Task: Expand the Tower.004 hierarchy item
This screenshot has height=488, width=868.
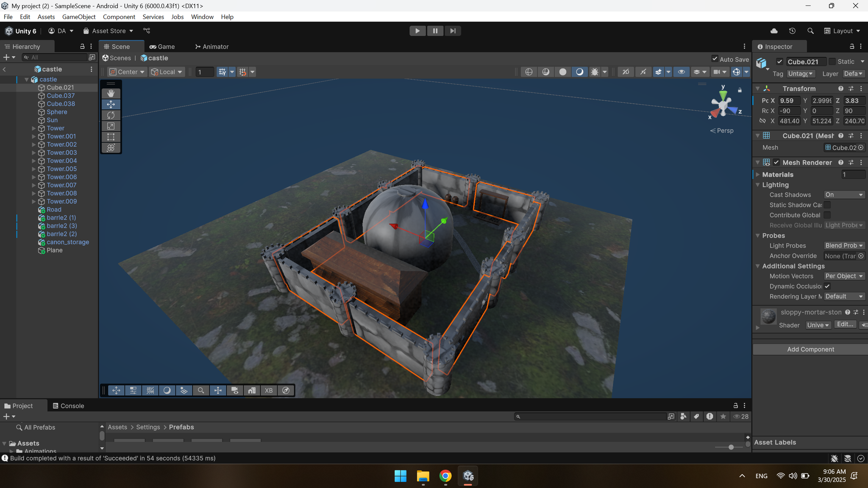Action: click(x=34, y=161)
